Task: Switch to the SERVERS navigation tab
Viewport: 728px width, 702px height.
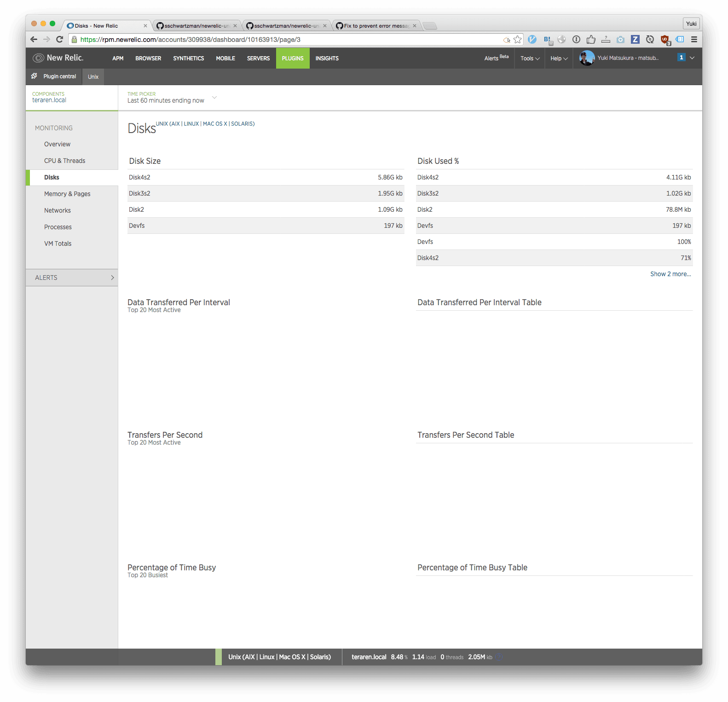Action: [258, 58]
